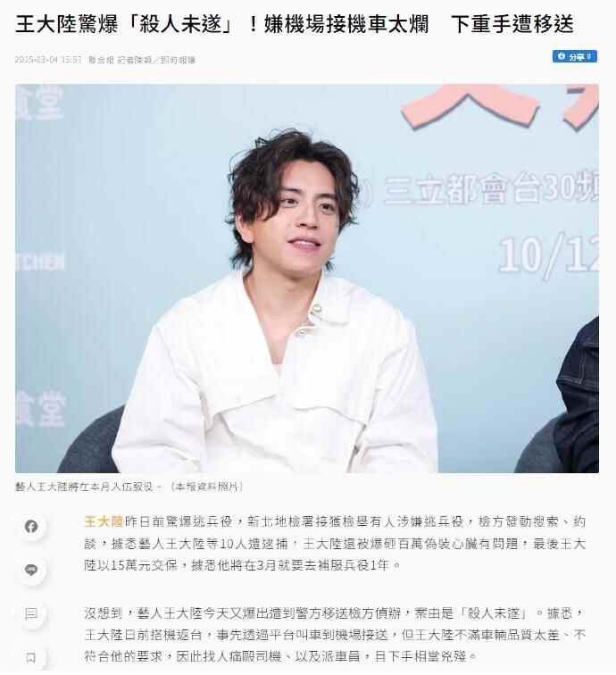Click the first paragraph about 逃兵役
This screenshot has width=616, height=675.
pos(335,543)
